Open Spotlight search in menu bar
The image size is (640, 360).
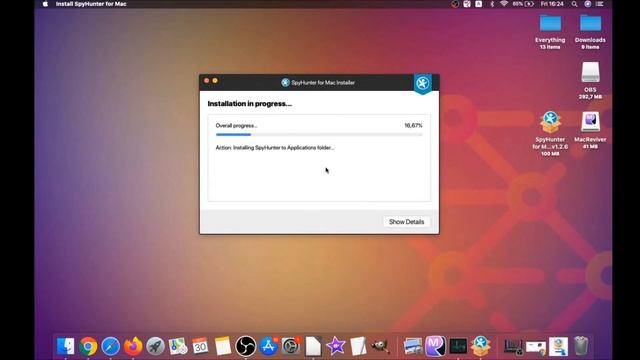coord(574,4)
